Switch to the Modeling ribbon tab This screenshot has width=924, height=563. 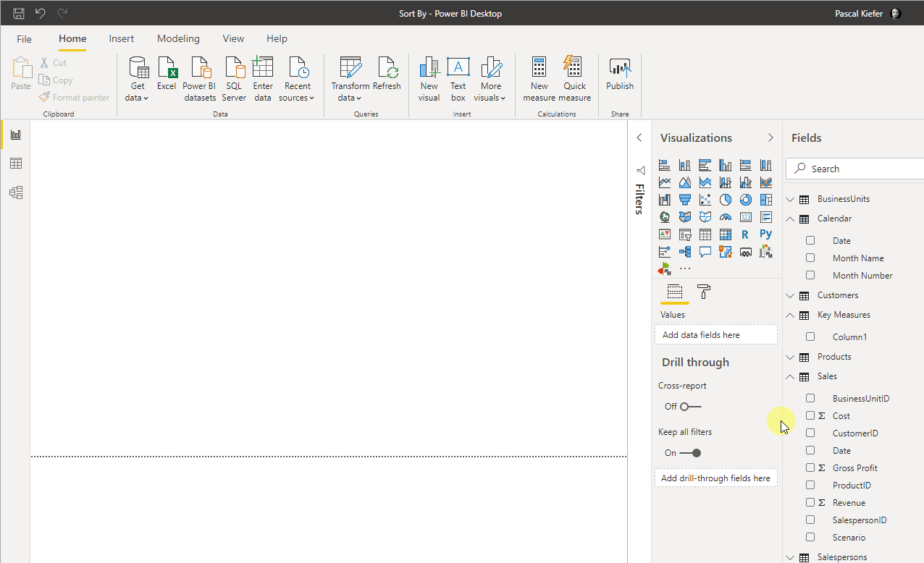(x=178, y=38)
